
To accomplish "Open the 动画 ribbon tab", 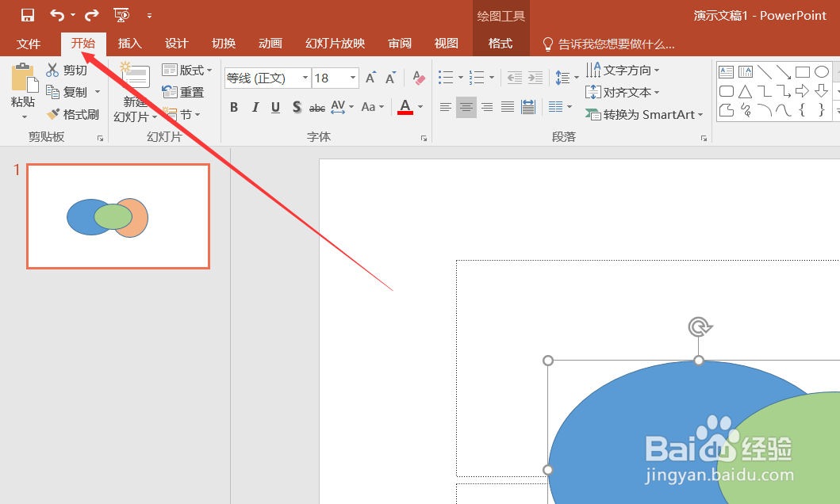I will pos(270,44).
